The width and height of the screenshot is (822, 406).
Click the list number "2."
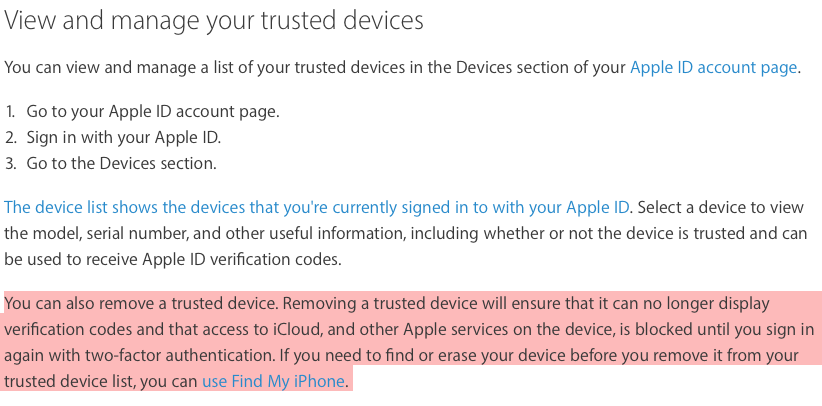(11, 137)
